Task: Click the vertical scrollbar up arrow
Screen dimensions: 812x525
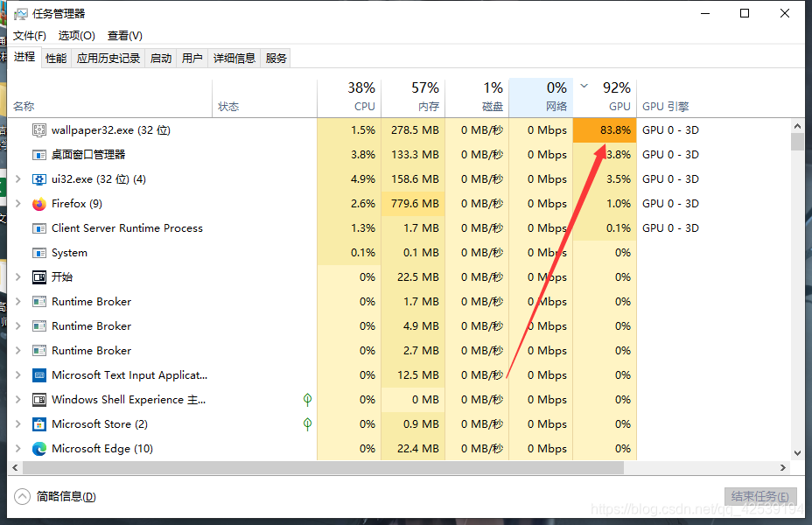Action: [x=797, y=126]
